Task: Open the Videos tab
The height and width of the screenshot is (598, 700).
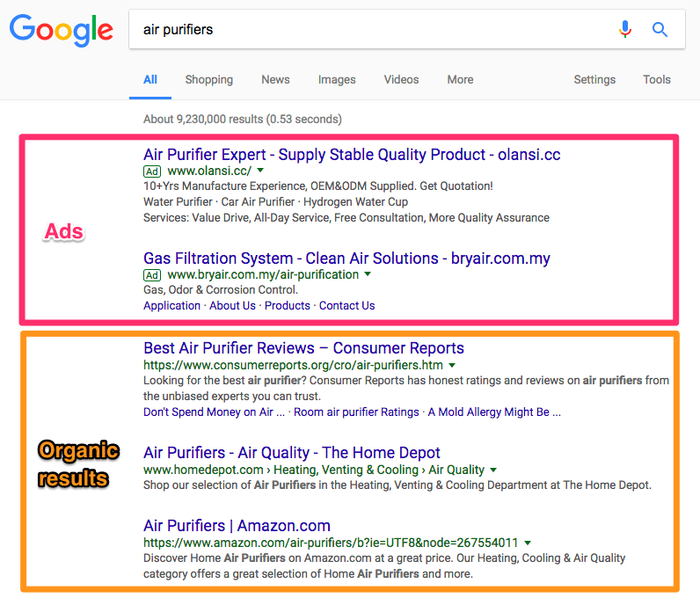Action: (401, 79)
